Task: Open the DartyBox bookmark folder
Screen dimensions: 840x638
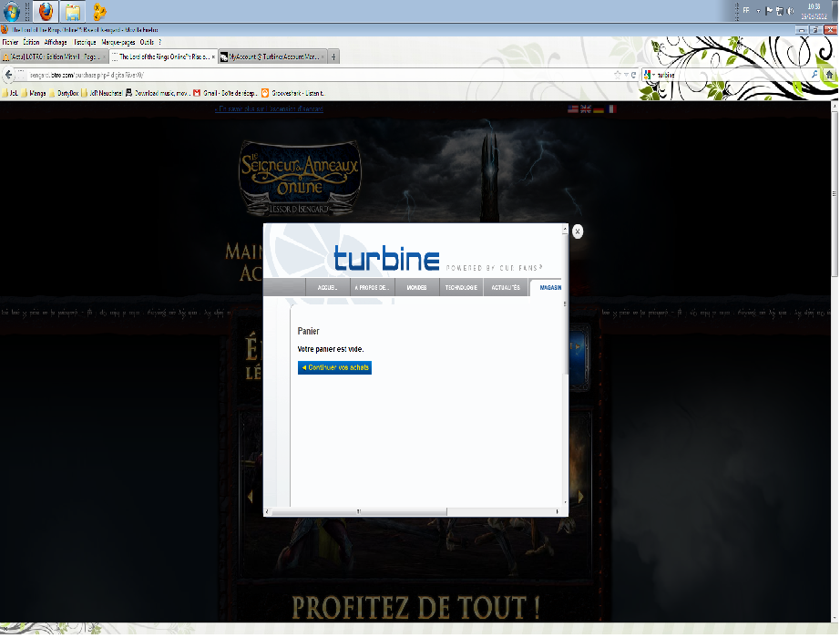Action: coord(64,93)
